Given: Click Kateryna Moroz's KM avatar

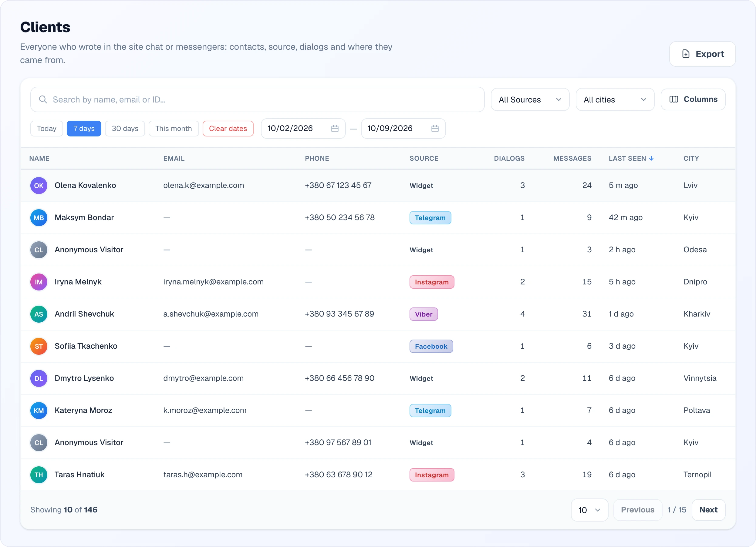Looking at the screenshot, I should (x=39, y=411).
